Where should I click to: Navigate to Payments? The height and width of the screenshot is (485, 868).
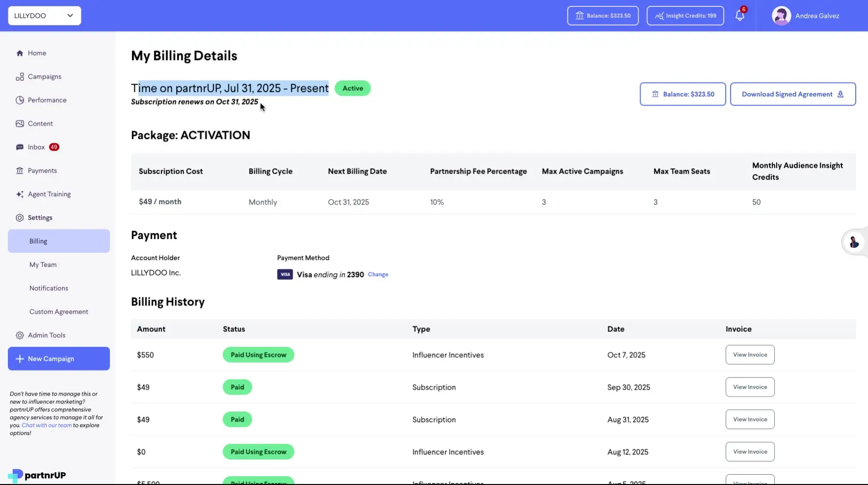tap(42, 170)
